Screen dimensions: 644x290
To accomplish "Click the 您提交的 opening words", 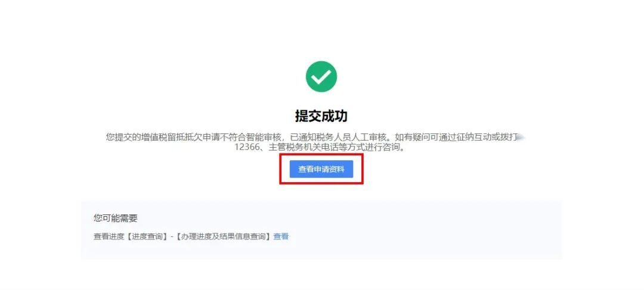I will pyautogui.click(x=123, y=138).
